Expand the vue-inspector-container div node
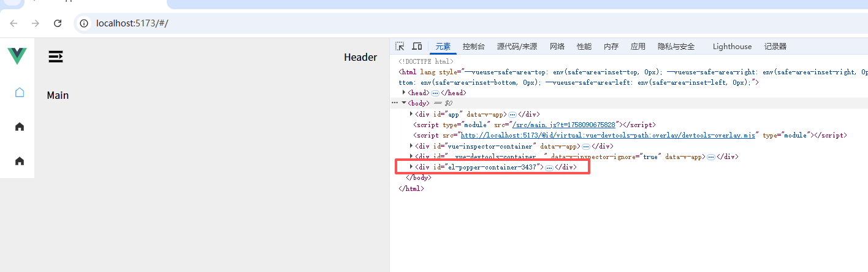The image size is (868, 272). [x=411, y=146]
